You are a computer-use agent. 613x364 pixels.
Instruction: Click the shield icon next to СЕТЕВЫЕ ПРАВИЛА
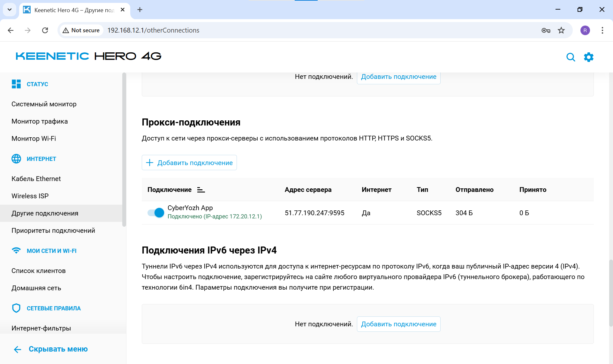pyautogui.click(x=16, y=308)
